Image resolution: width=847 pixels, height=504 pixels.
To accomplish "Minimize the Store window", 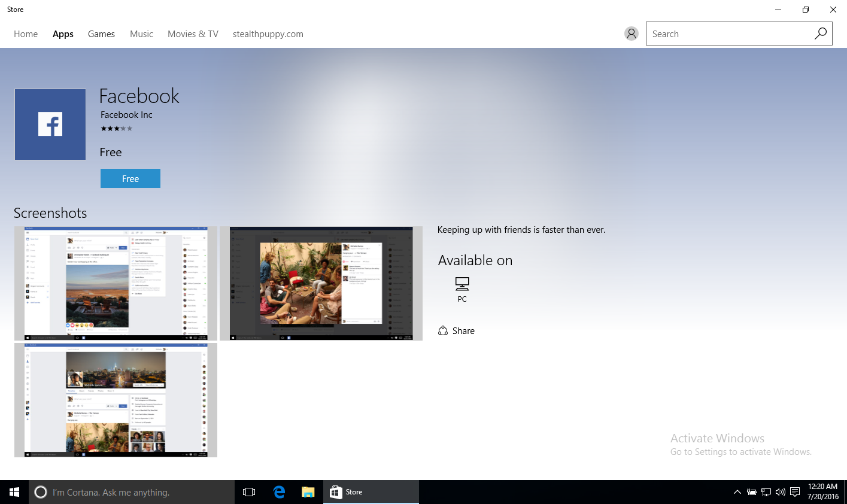I will [778, 10].
